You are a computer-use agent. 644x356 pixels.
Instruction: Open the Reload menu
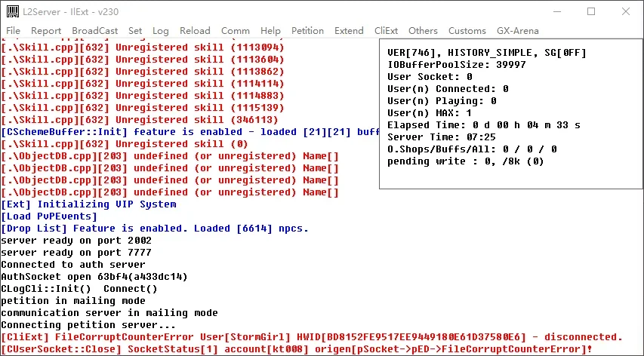click(195, 31)
